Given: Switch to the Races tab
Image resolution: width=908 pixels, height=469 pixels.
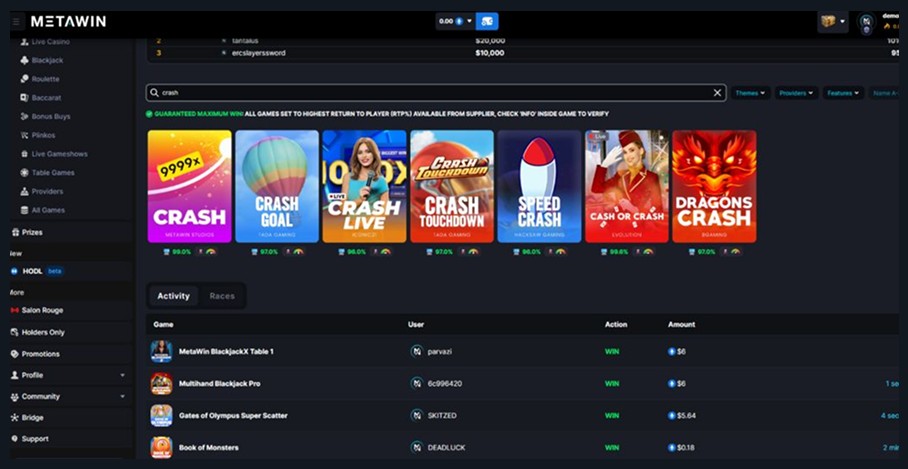Looking at the screenshot, I should 222,296.
